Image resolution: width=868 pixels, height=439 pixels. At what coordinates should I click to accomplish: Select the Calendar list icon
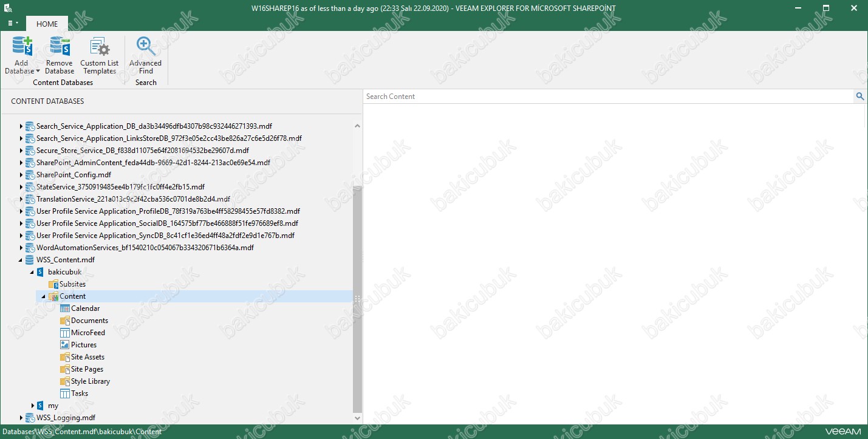point(65,308)
